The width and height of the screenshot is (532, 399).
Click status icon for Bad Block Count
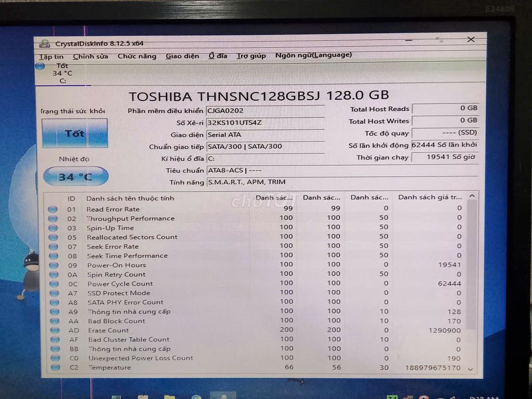(x=55, y=321)
